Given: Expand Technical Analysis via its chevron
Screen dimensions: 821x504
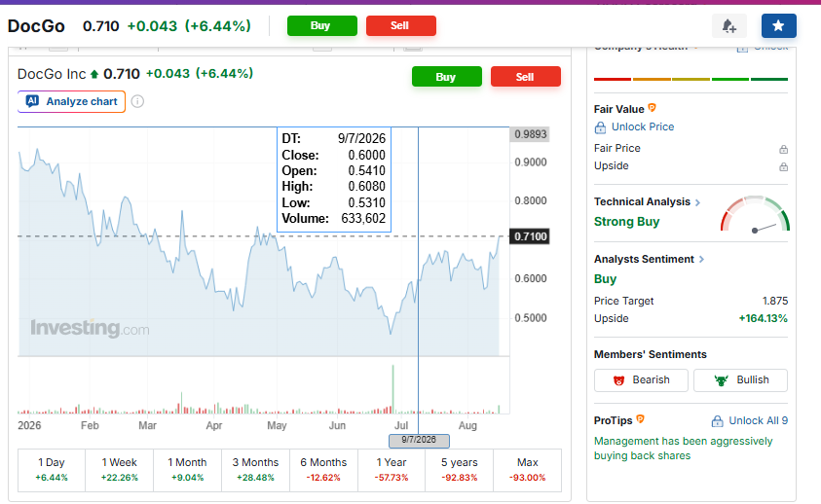Looking at the screenshot, I should pyautogui.click(x=697, y=202).
